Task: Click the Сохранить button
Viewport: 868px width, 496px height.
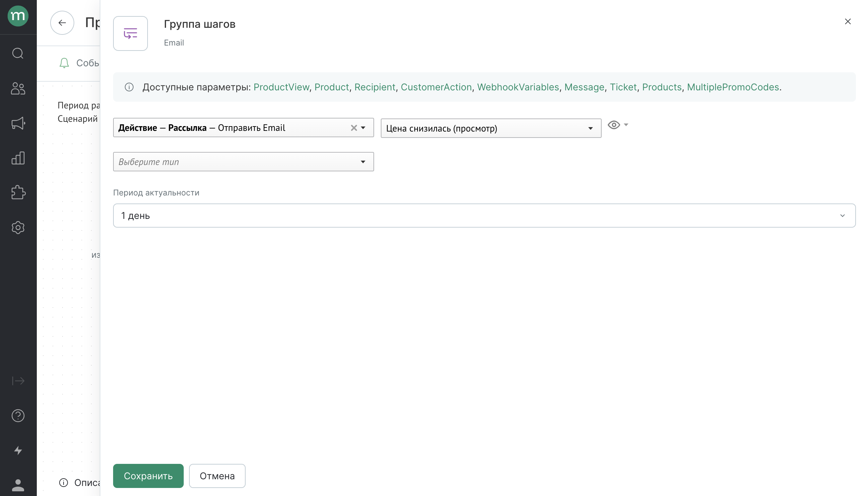Action: pyautogui.click(x=148, y=476)
